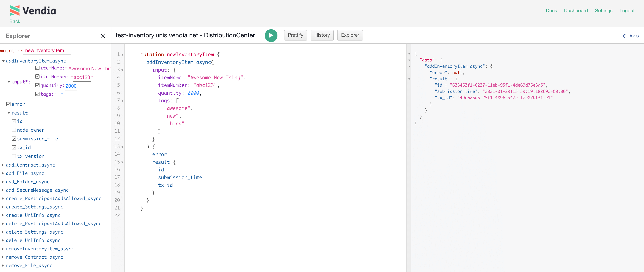Image resolution: width=644 pixels, height=272 pixels.
Task: Expand add_File_async mutation
Action: (3, 173)
